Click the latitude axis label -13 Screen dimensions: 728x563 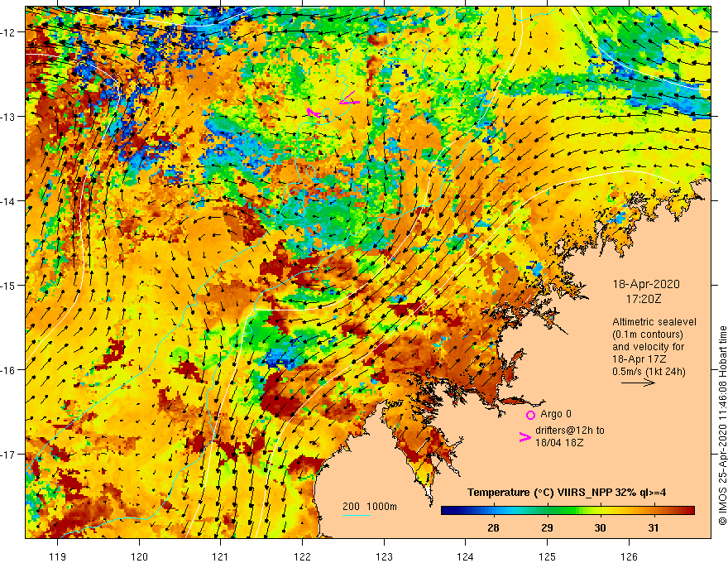(8, 117)
